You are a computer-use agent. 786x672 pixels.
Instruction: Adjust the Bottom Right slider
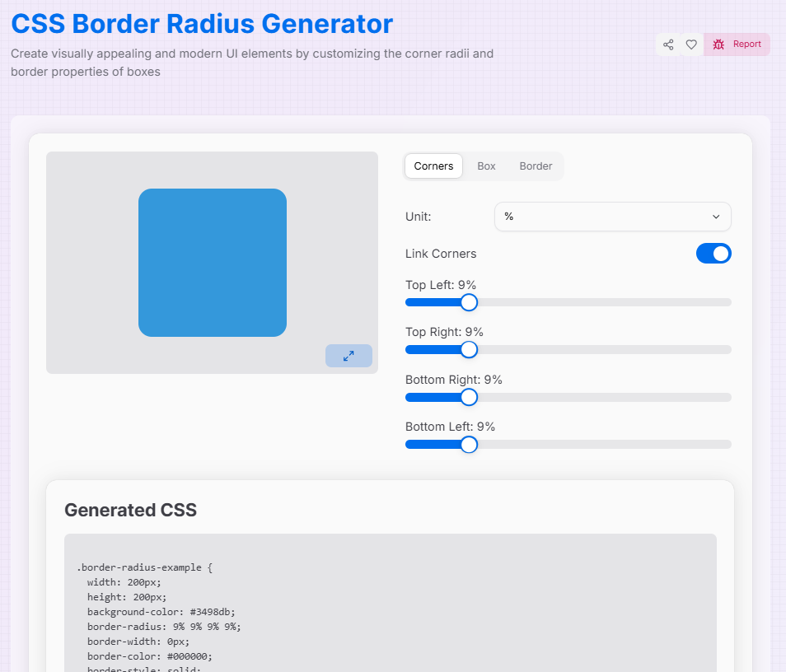pyautogui.click(x=469, y=397)
